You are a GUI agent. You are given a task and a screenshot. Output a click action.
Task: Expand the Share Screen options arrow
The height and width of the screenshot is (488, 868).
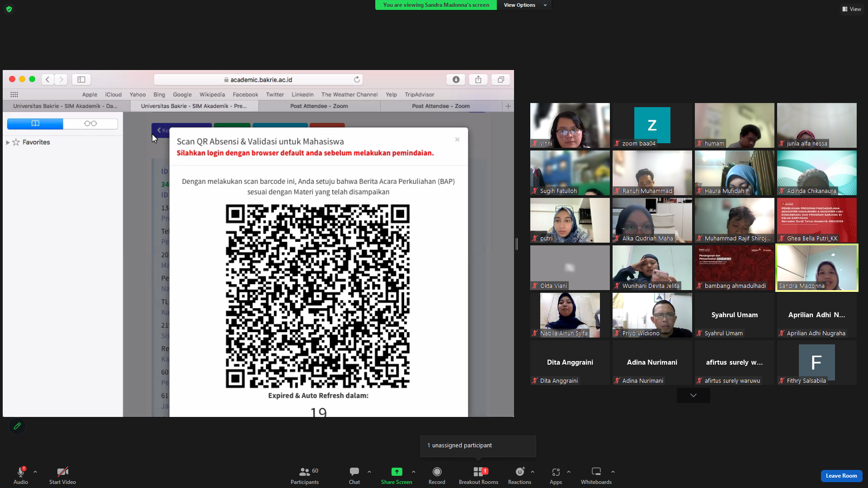pos(414,472)
